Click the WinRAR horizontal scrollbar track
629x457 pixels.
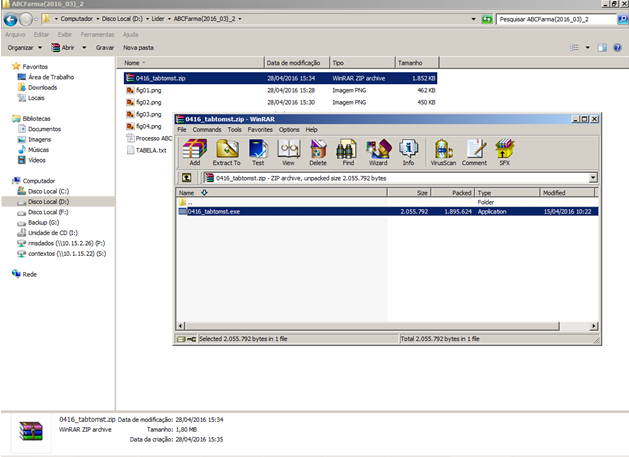tap(573, 326)
